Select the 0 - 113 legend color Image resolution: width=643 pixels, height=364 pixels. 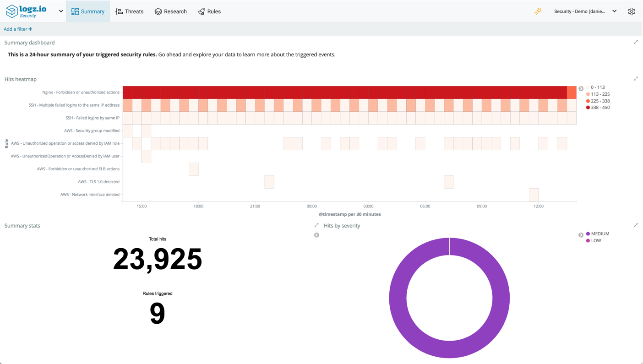(x=595, y=87)
